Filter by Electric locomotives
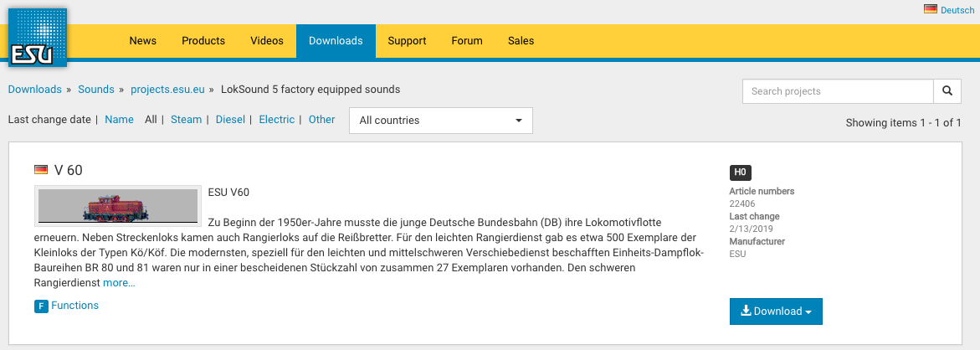980x350 pixels. click(x=276, y=120)
